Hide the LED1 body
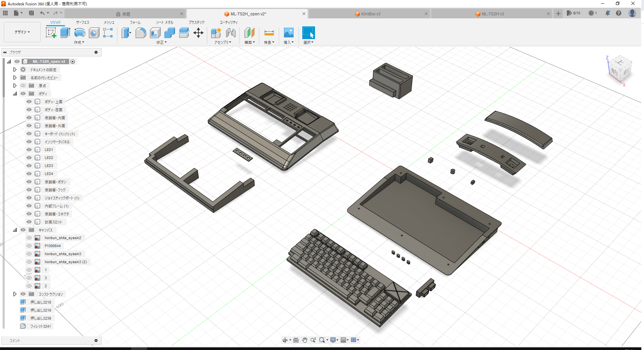 tap(29, 150)
